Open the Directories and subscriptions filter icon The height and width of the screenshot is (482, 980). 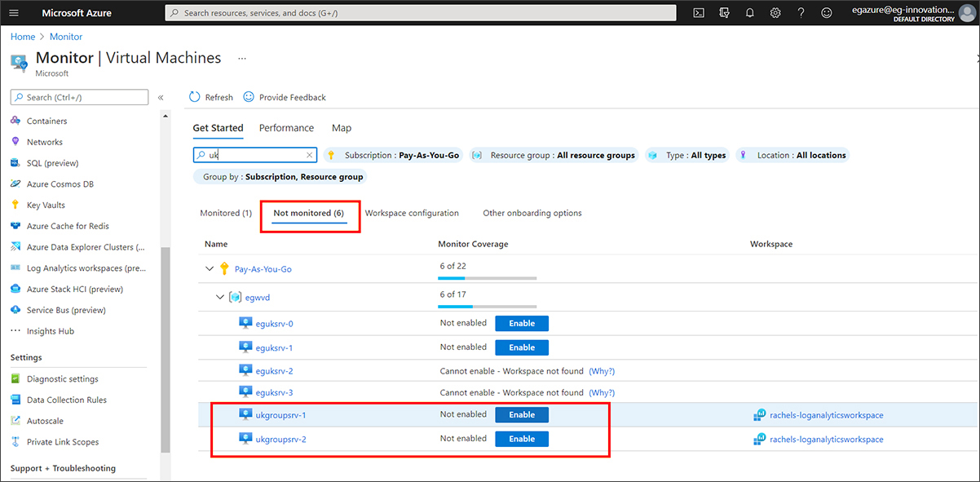(x=724, y=13)
